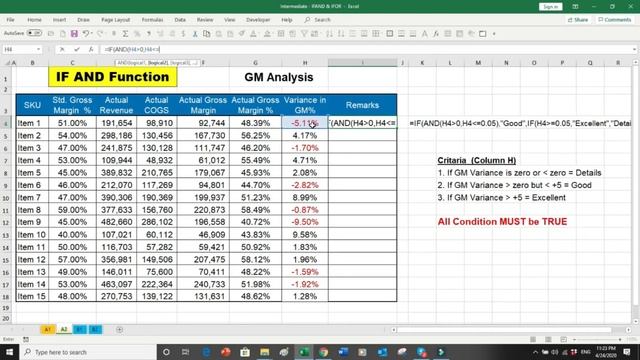Viewport: 640px width, 360px height.
Task: Click the Item 9 SKU cell
Action: pyautogui.click(x=32, y=222)
